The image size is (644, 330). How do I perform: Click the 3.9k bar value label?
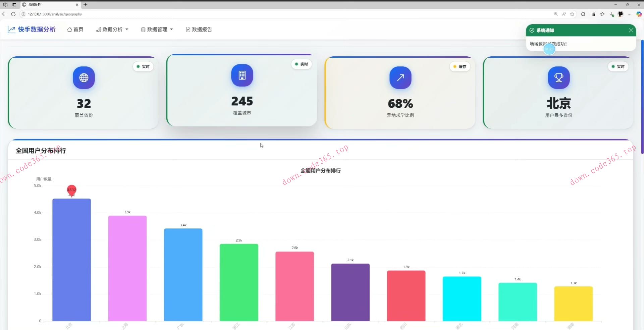pos(127,212)
